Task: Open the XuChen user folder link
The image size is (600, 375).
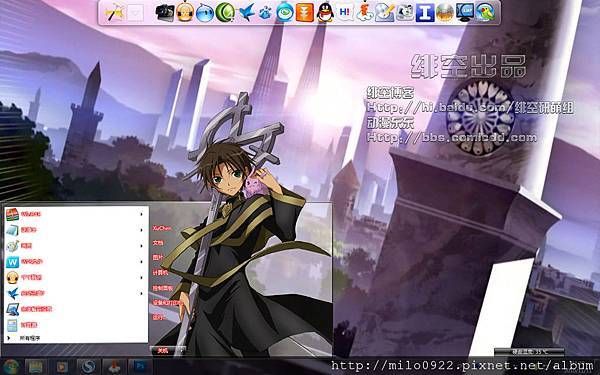Action: [161, 228]
